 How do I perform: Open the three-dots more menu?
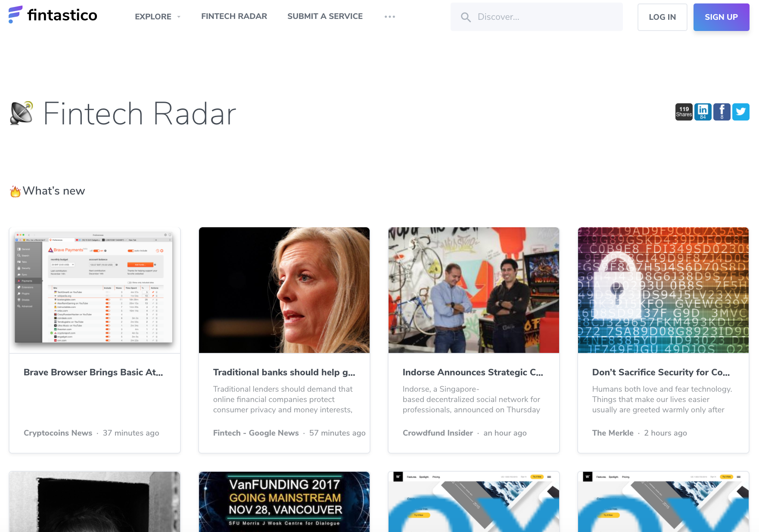tap(390, 17)
